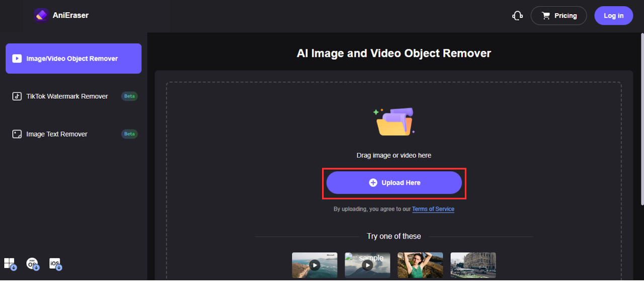Download the macOS app icon
The image size is (644, 282).
[33, 264]
